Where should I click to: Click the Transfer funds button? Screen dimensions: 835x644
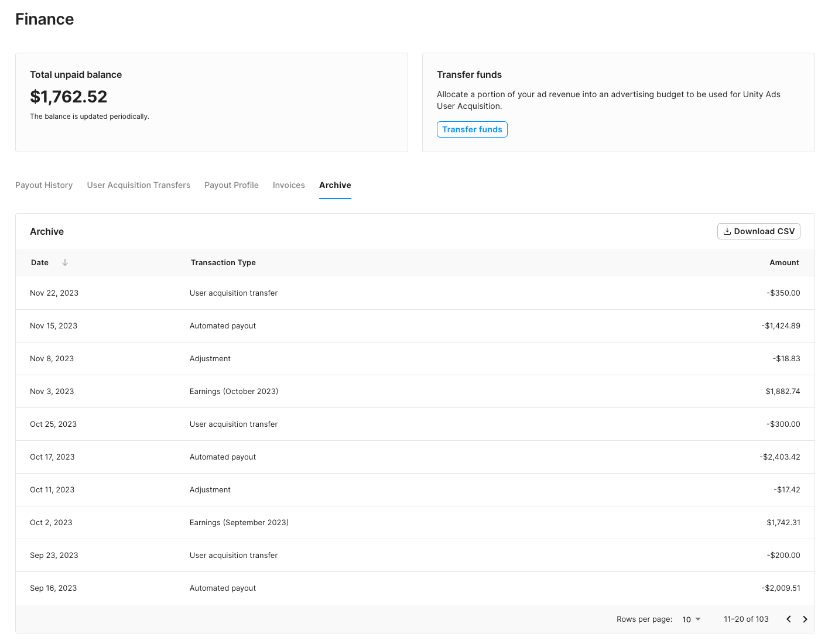coord(472,129)
